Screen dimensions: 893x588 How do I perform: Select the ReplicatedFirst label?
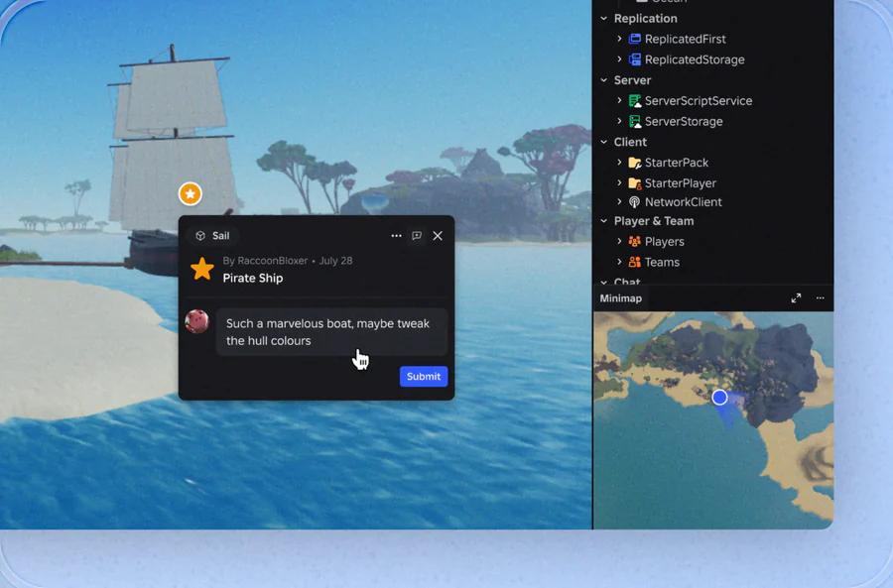point(685,39)
